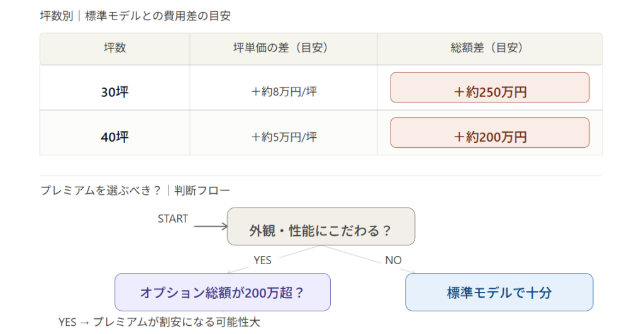Select the 30坪 row label
This screenshot has height=334, width=644.
[114, 92]
